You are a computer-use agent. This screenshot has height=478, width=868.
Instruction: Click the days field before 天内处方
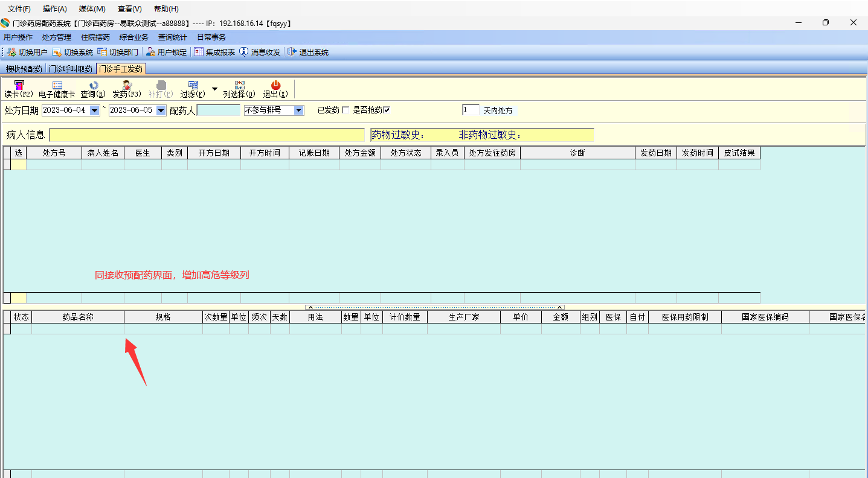tap(471, 110)
